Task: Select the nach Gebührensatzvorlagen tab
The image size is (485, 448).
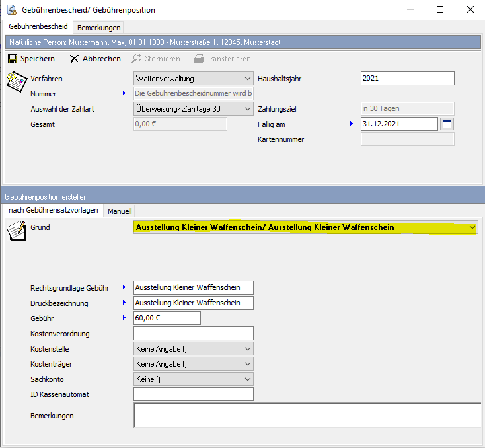Action: coord(54,211)
